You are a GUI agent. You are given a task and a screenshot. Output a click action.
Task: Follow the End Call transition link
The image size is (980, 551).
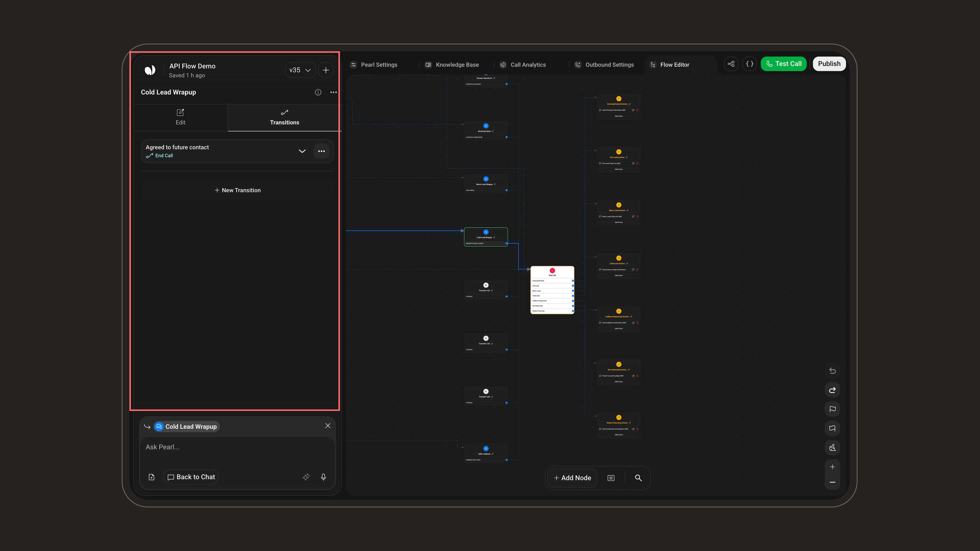pos(160,156)
